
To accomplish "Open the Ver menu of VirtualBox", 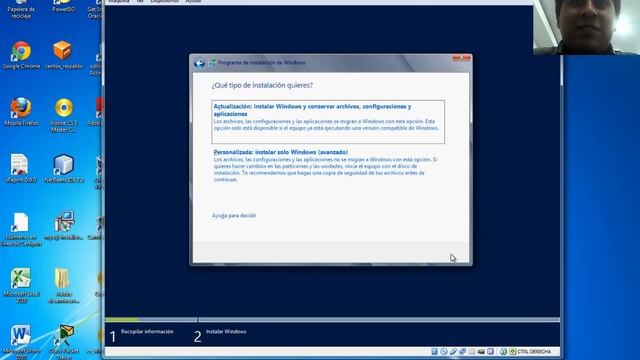I will tap(140, 2).
